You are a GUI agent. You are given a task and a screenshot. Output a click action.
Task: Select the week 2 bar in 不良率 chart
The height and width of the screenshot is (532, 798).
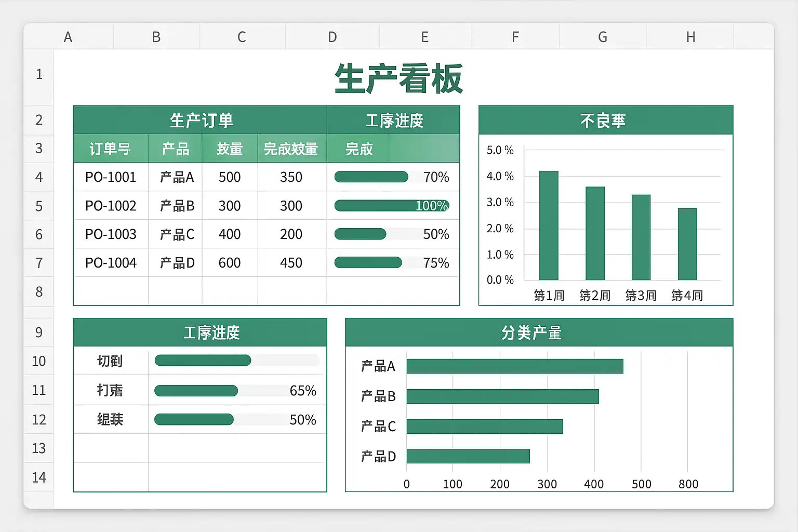tap(595, 233)
